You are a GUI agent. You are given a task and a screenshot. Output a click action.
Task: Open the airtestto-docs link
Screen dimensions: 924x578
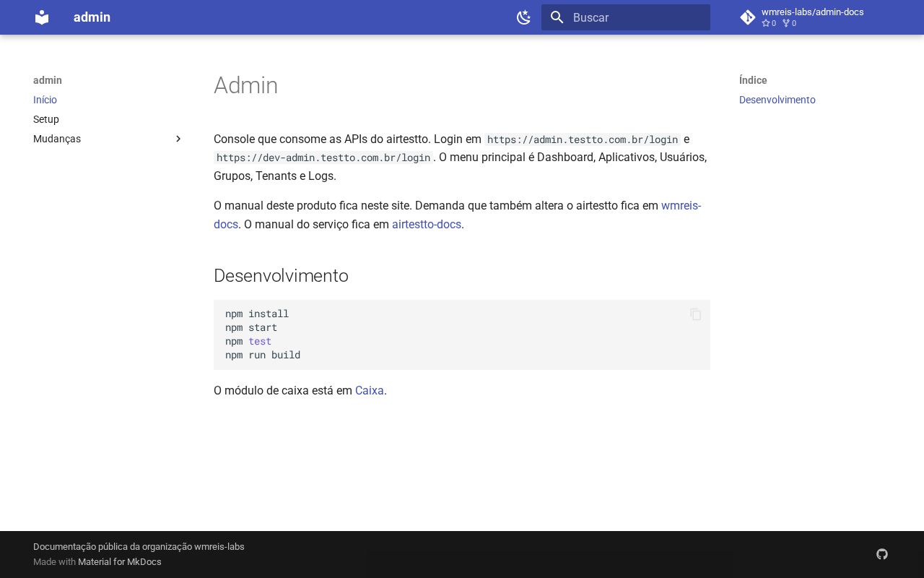[x=427, y=224]
